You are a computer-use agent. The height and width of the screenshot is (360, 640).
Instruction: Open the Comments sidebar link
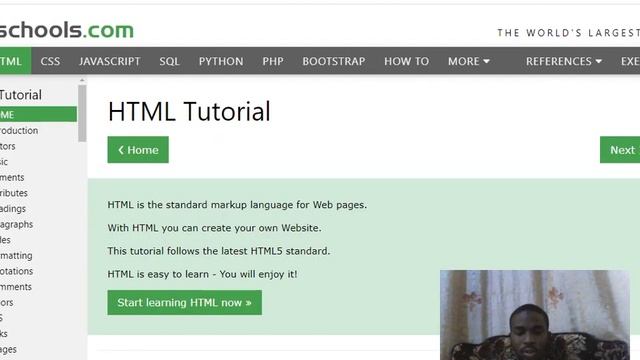click(x=16, y=287)
